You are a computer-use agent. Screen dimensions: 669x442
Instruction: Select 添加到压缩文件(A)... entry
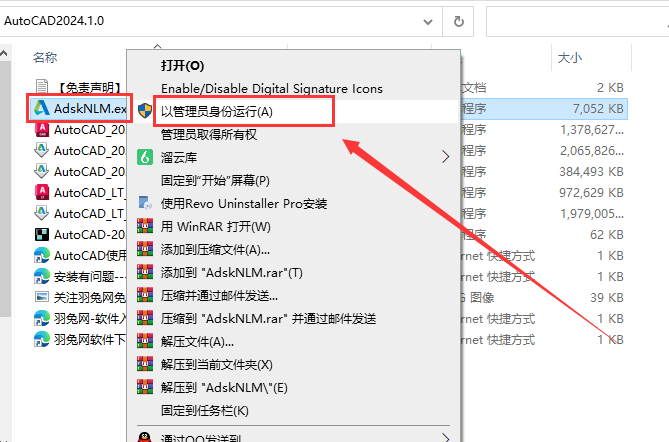click(x=215, y=250)
